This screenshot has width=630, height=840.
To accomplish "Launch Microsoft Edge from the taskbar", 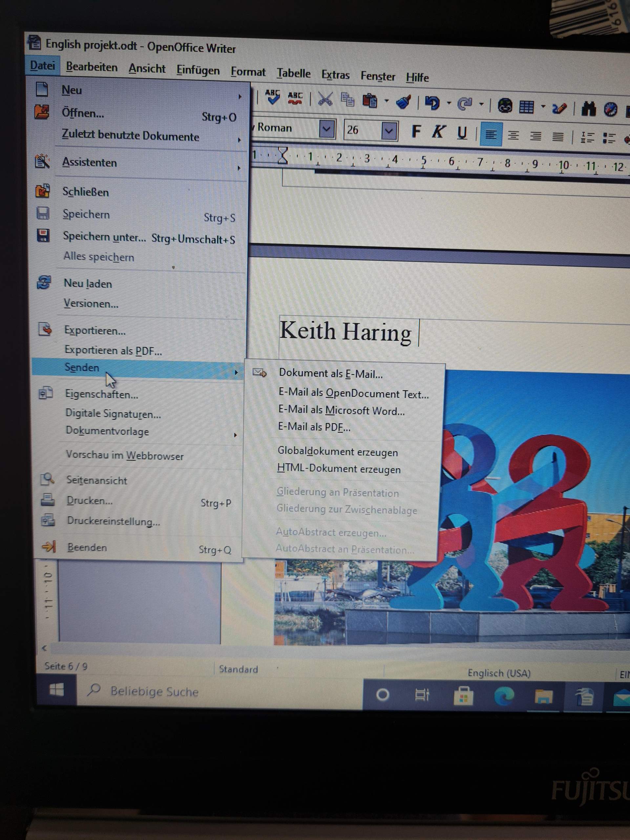I will (x=505, y=696).
